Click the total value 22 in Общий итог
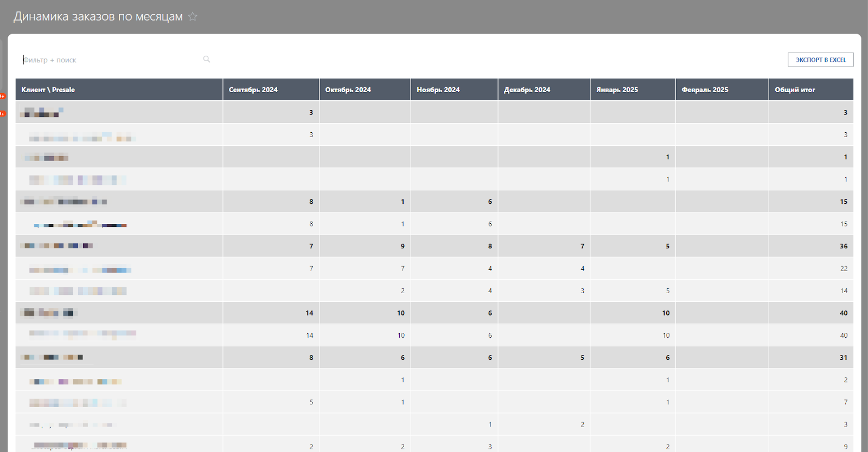This screenshot has height=452, width=868. point(843,268)
